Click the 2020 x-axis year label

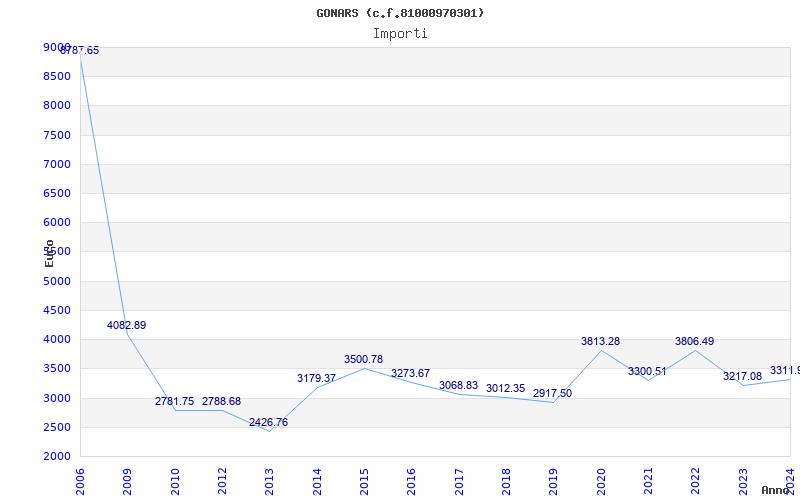pos(601,482)
